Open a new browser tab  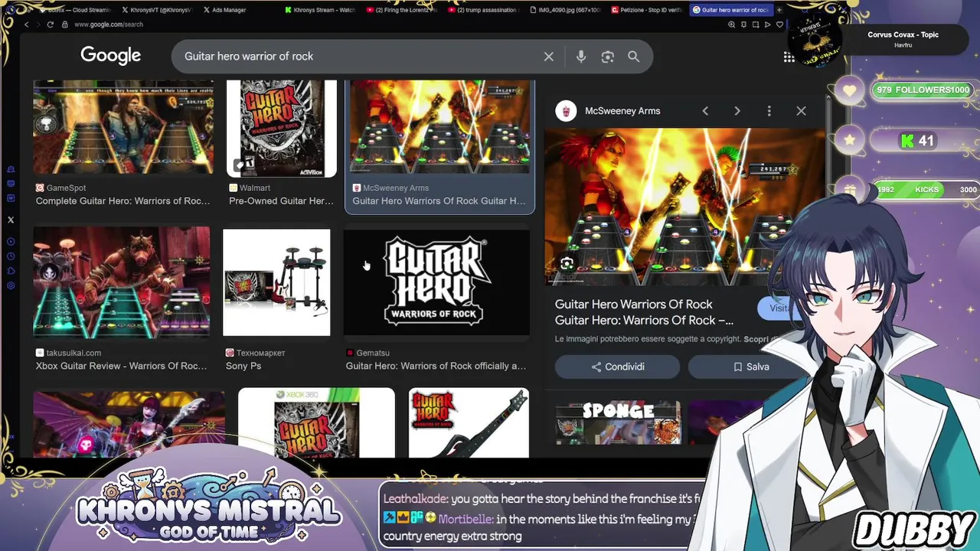779,10
